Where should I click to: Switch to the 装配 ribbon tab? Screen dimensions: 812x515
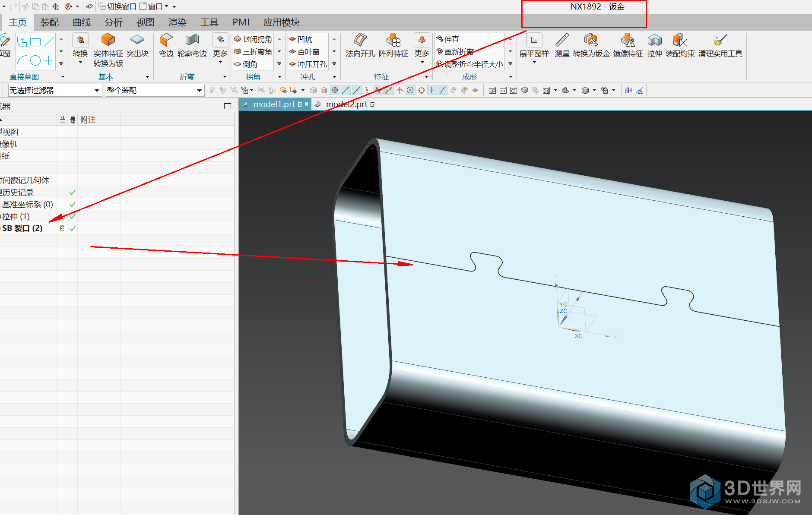[x=50, y=22]
